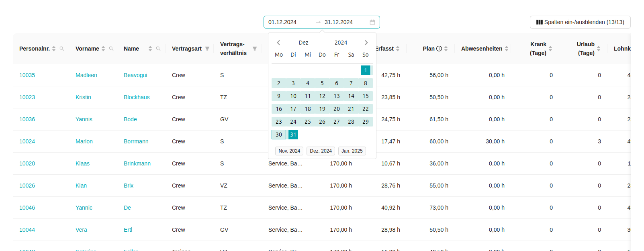Pick December 30 in the calendar
Image resolution: width=644 pixels, height=251 pixels.
(279, 135)
